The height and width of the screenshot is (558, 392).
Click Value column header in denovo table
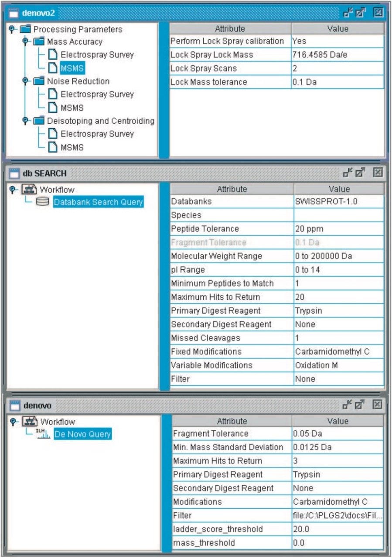pos(338,421)
